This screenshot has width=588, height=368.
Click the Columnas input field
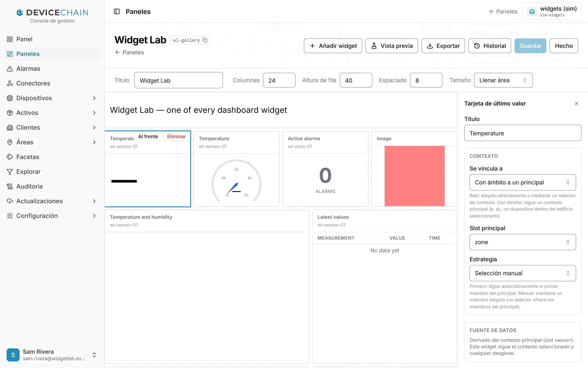279,80
